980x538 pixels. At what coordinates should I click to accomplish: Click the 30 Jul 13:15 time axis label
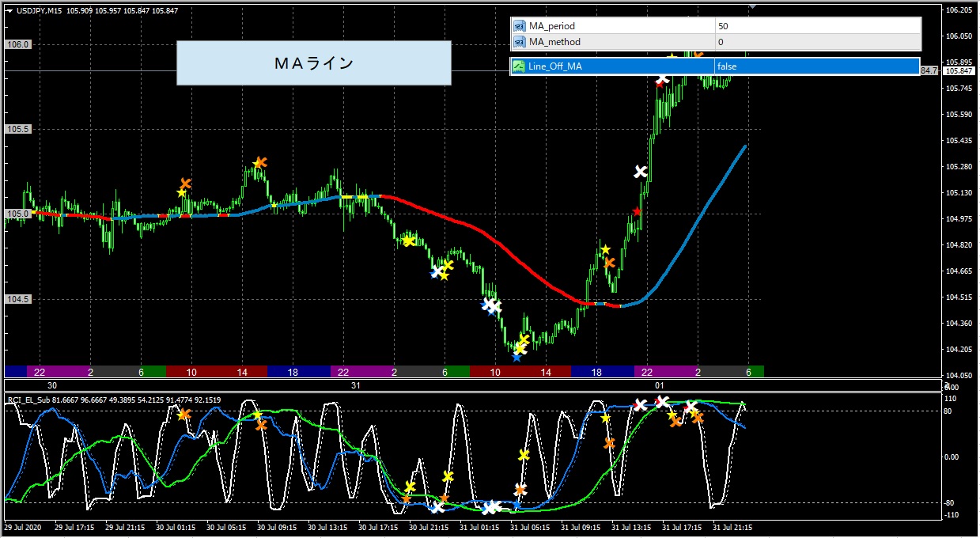tap(327, 526)
